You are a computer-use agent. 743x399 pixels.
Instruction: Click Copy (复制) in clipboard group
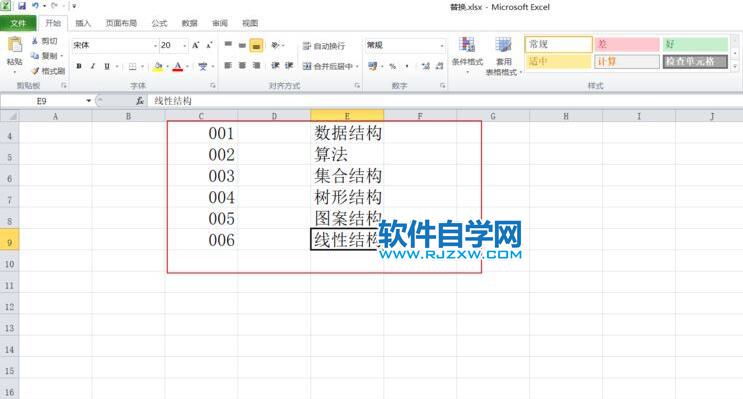(45, 56)
